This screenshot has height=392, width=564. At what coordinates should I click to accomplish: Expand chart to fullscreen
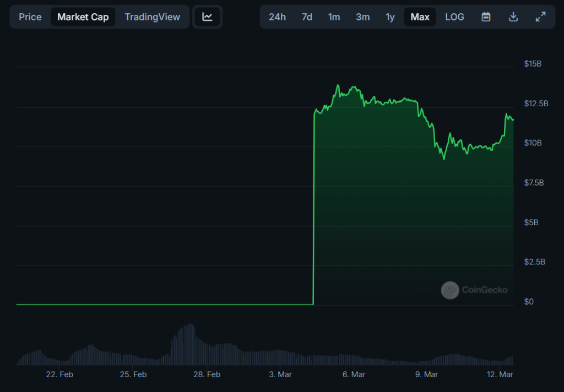click(x=540, y=17)
